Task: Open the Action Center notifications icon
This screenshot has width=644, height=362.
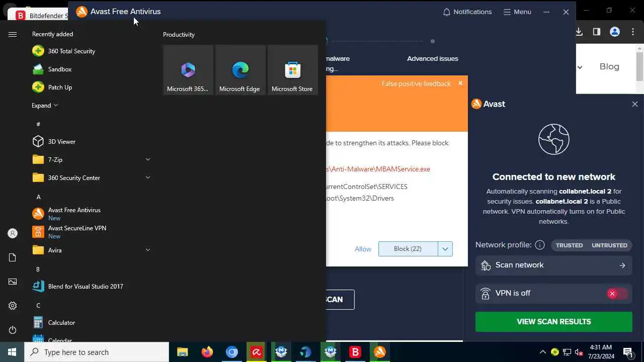Action: (x=628, y=352)
